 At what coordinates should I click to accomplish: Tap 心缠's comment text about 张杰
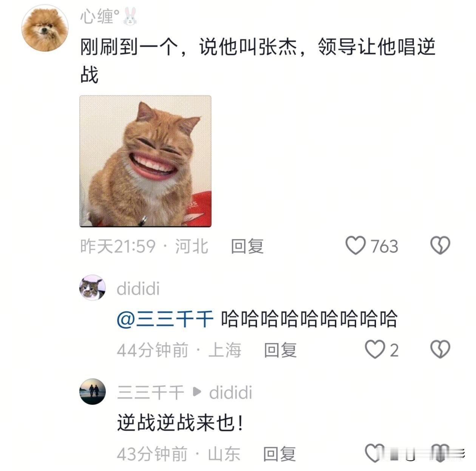pos(258,60)
